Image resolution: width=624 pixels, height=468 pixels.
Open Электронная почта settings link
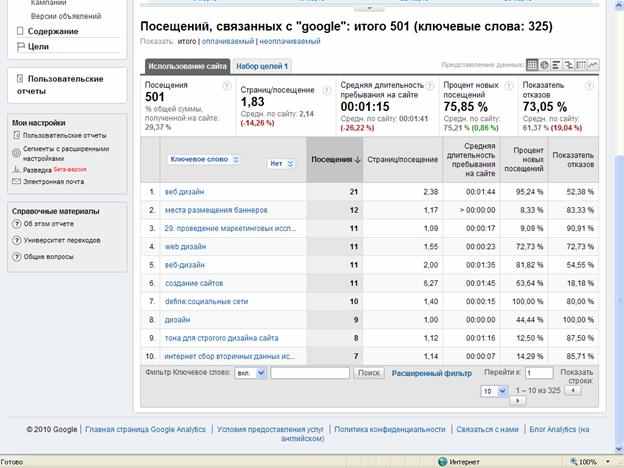coord(53,181)
